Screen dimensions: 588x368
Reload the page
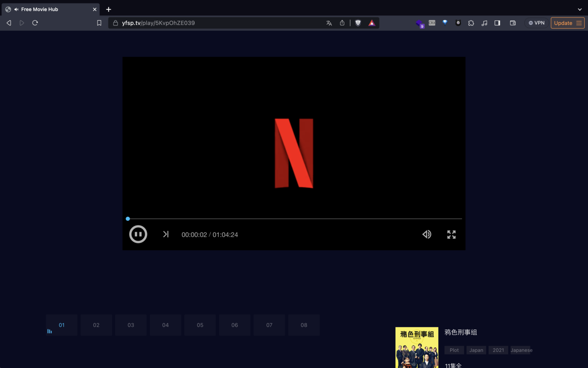point(35,23)
